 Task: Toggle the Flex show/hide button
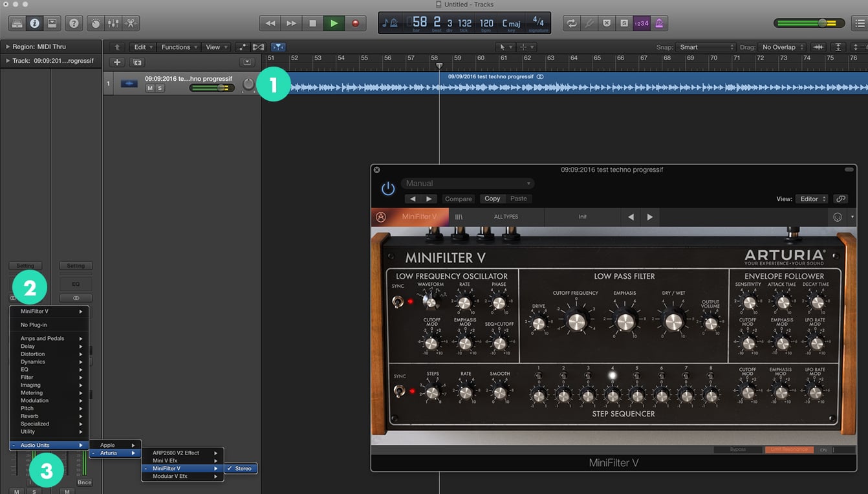pos(258,47)
